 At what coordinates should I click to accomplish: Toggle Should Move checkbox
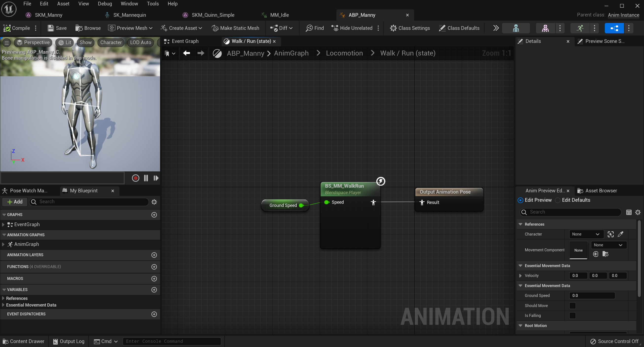pos(572,306)
